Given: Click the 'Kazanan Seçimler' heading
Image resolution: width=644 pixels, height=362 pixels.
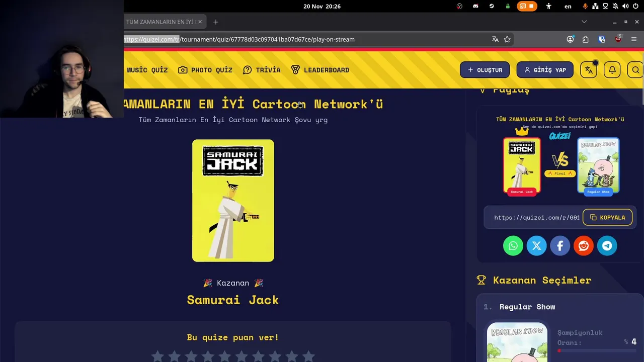Looking at the screenshot, I should pyautogui.click(x=542, y=280).
